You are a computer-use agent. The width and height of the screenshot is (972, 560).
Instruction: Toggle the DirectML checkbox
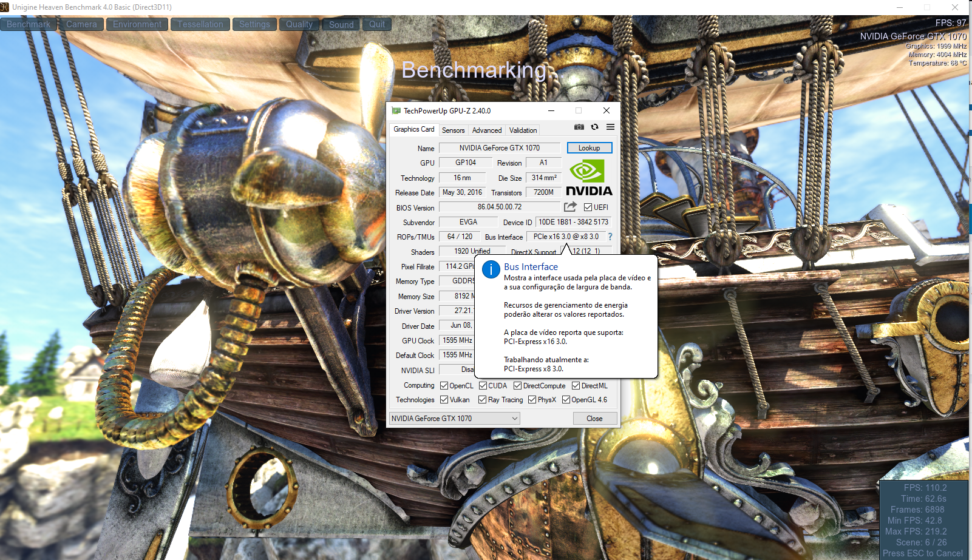(x=576, y=386)
